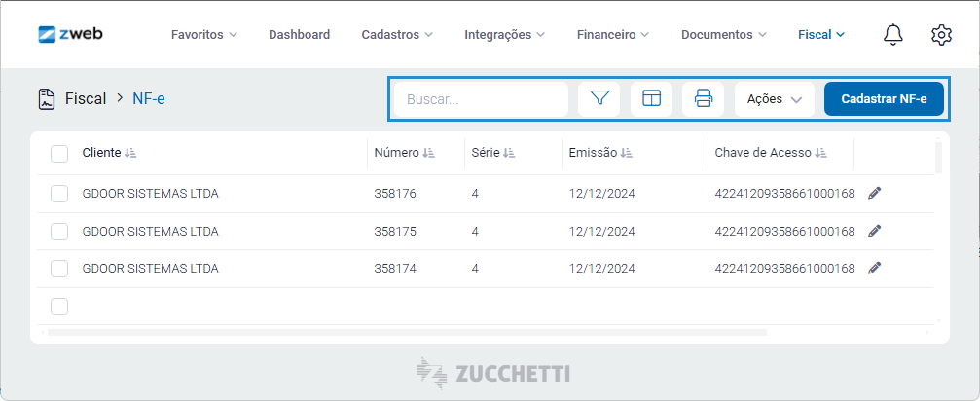This screenshot has height=401, width=980.
Task: Open the filter funnel icon
Action: 599,98
